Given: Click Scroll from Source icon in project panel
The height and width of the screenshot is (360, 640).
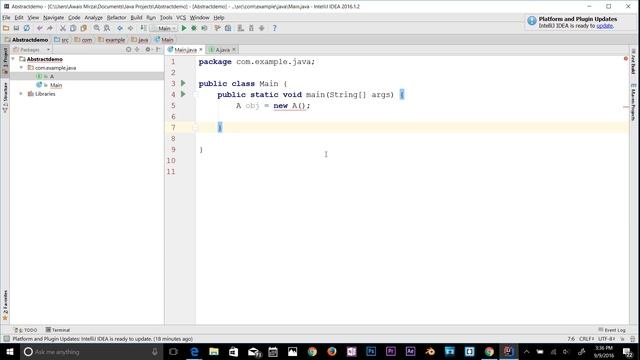Looking at the screenshot, I should click(x=129, y=49).
